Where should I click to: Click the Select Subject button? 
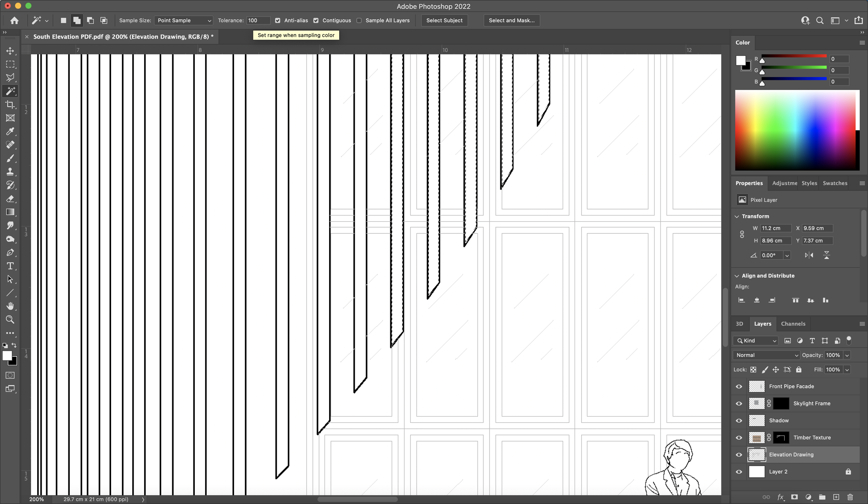pyautogui.click(x=444, y=20)
